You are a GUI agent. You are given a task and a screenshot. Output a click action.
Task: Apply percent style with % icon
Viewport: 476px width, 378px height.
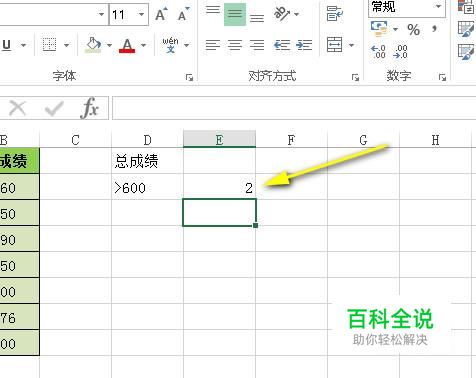point(414,30)
